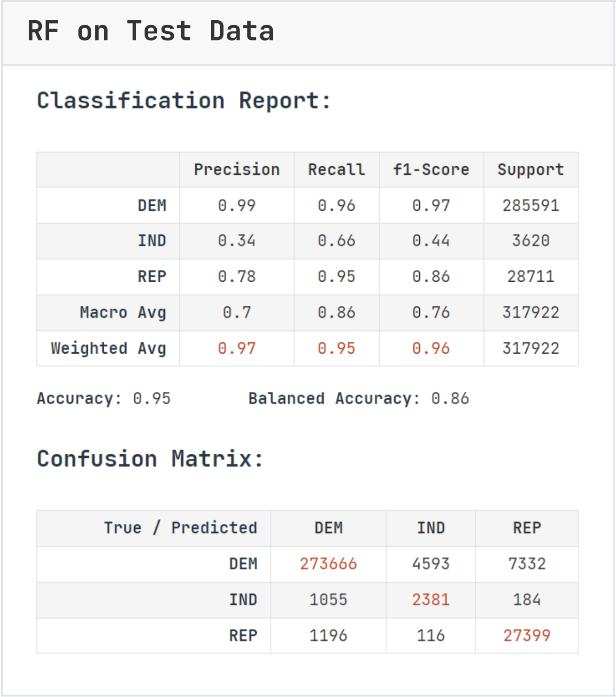Select the Accuracy: 0.95 text
The height and width of the screenshot is (697, 616).
104,398
